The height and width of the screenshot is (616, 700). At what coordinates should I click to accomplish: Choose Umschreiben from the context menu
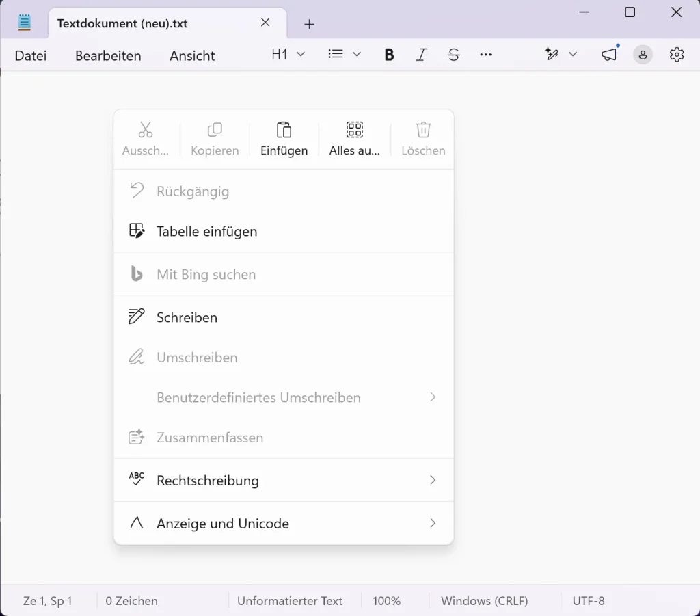click(x=284, y=358)
